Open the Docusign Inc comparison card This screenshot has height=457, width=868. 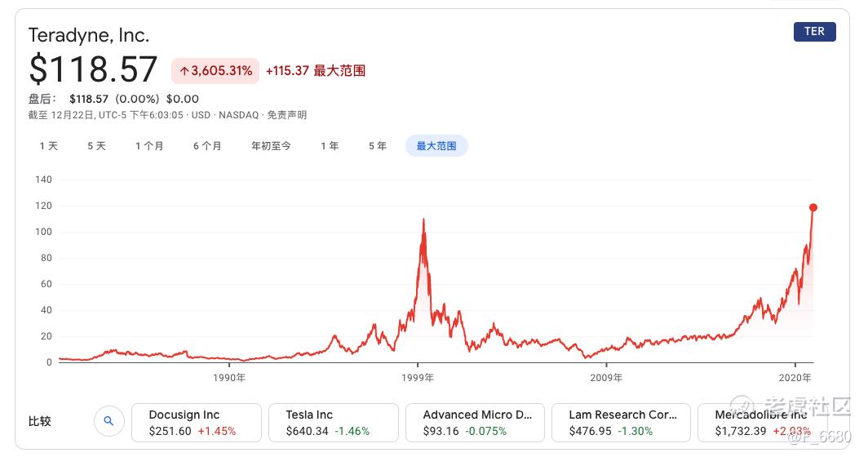pyautogui.click(x=197, y=423)
